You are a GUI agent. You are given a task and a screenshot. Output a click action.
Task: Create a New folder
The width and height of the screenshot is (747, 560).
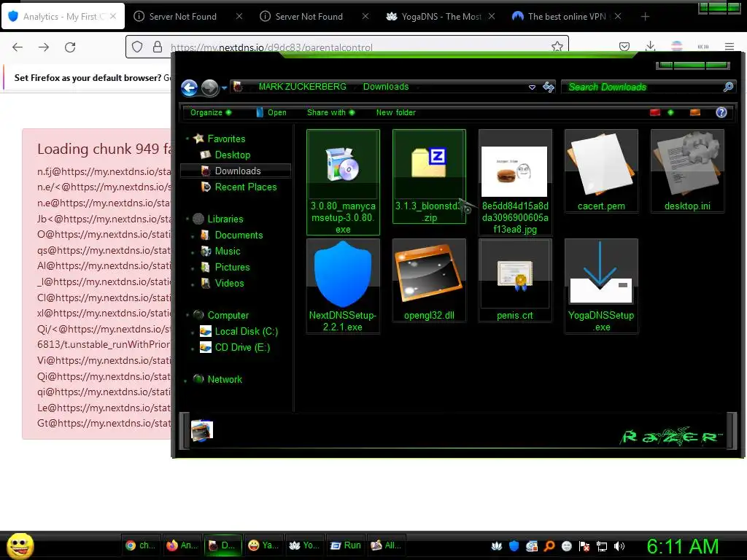click(x=396, y=112)
